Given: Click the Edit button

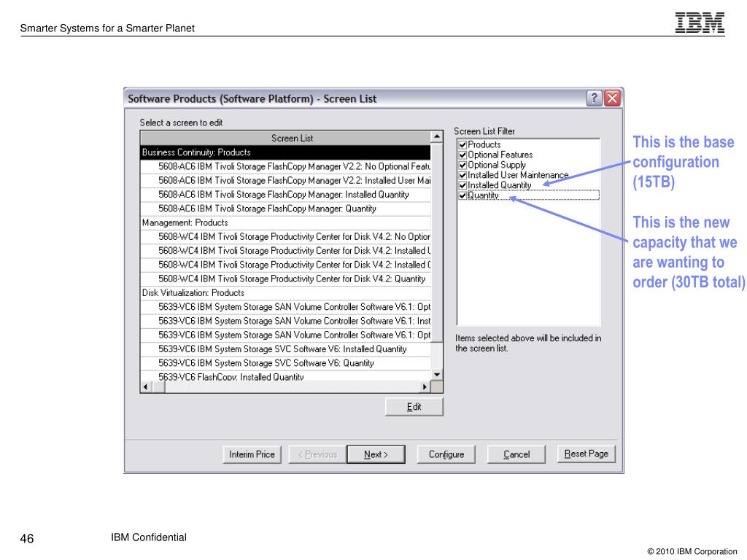Looking at the screenshot, I should (414, 407).
